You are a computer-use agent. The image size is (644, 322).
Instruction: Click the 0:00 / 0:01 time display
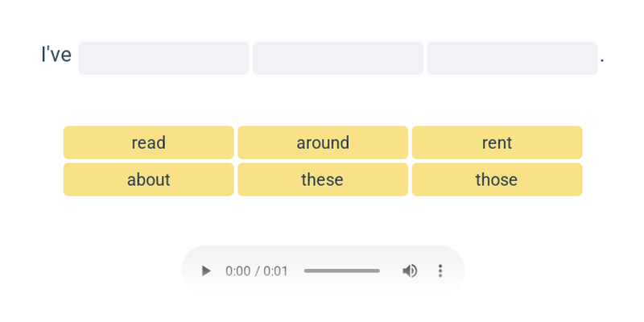point(257,271)
